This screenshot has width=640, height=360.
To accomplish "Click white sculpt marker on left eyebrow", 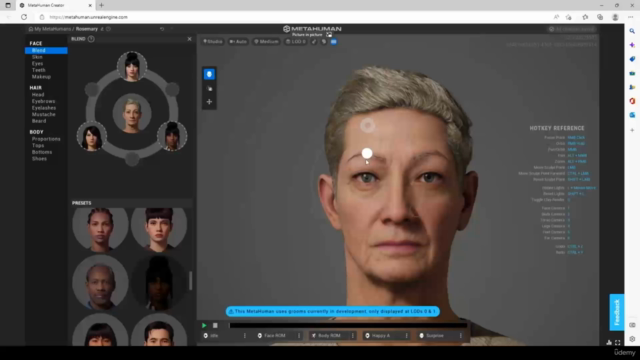I will (367, 153).
